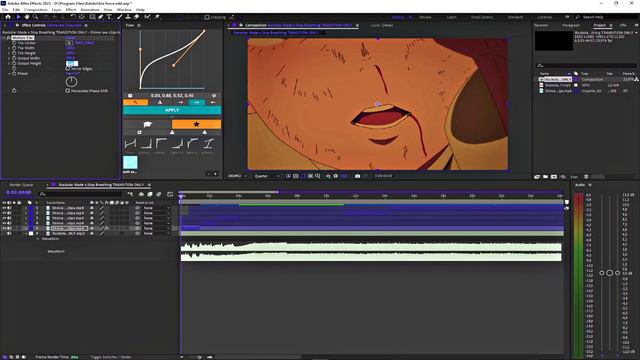Image resolution: width=640 pixels, height=360 pixels.
Task: Select the Selection arrow tool
Action: (x=18, y=17)
